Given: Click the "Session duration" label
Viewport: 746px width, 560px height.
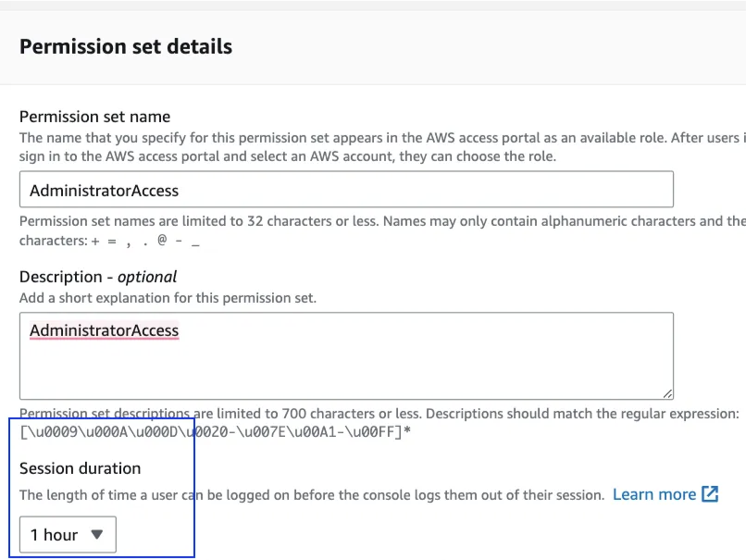Looking at the screenshot, I should coord(81,468).
